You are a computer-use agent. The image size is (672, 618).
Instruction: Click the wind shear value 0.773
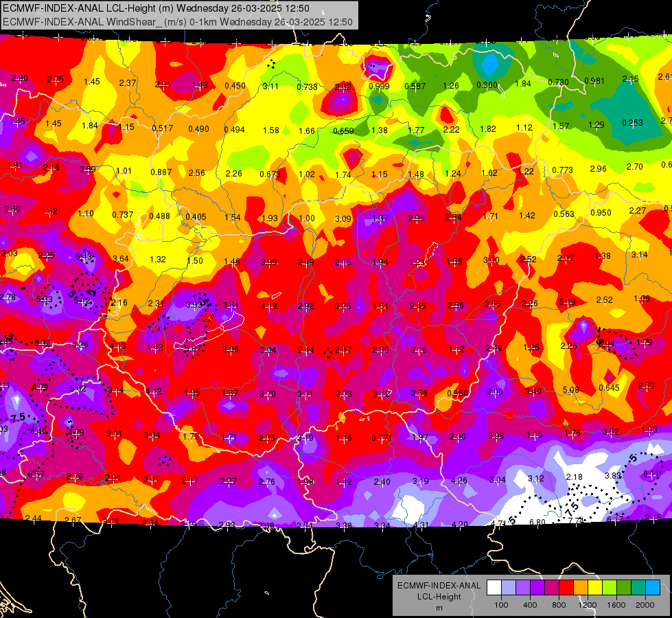562,170
